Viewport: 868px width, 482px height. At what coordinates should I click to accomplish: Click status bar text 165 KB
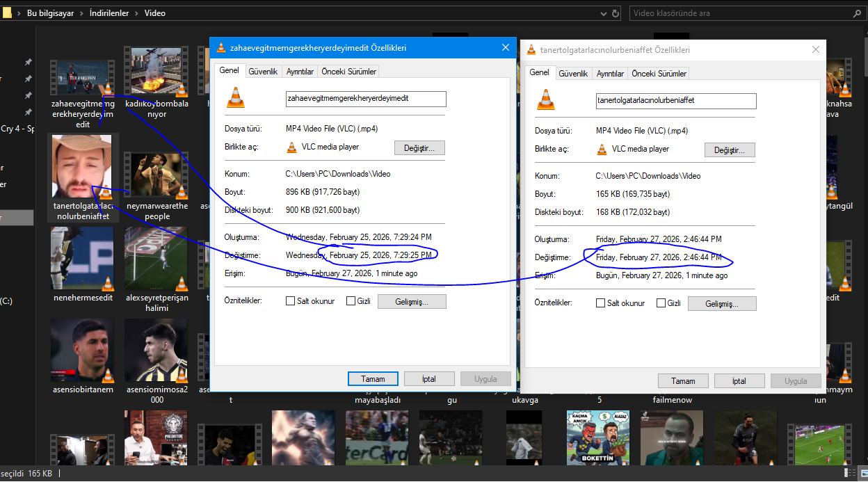coord(40,474)
